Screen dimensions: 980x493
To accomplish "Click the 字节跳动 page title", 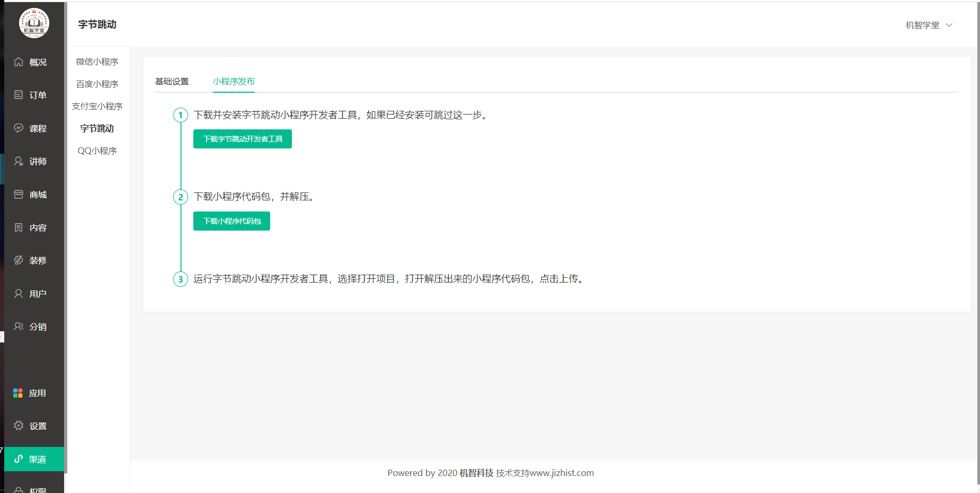I will point(97,24).
